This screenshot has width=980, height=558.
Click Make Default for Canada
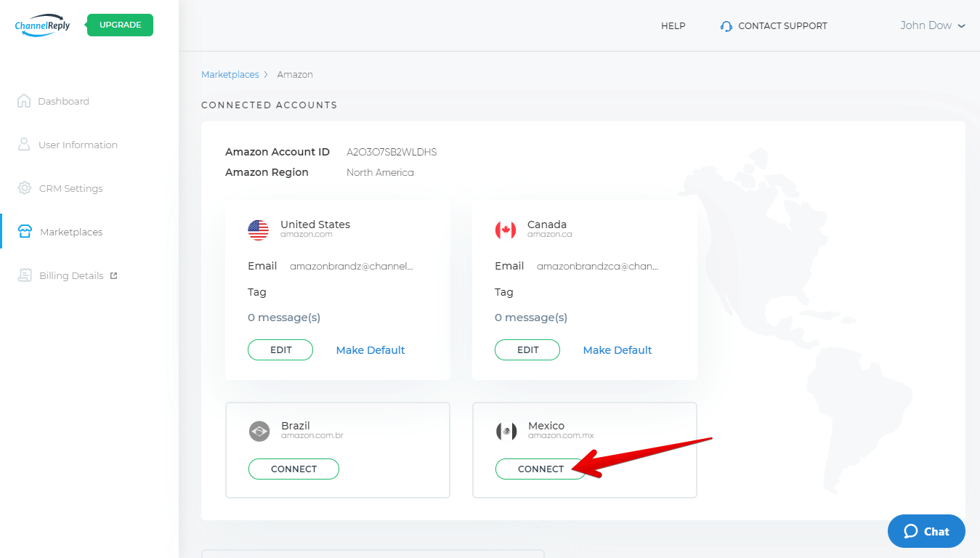click(x=617, y=350)
